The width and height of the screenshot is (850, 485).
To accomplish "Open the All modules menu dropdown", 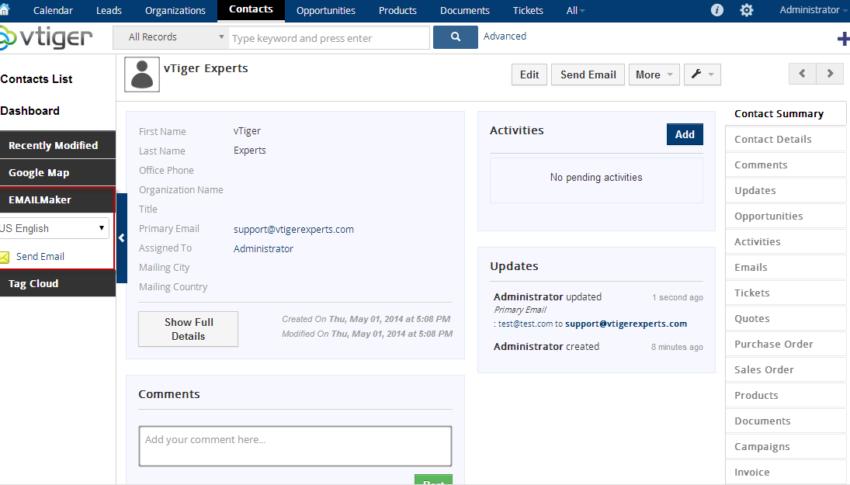I will 575,10.
